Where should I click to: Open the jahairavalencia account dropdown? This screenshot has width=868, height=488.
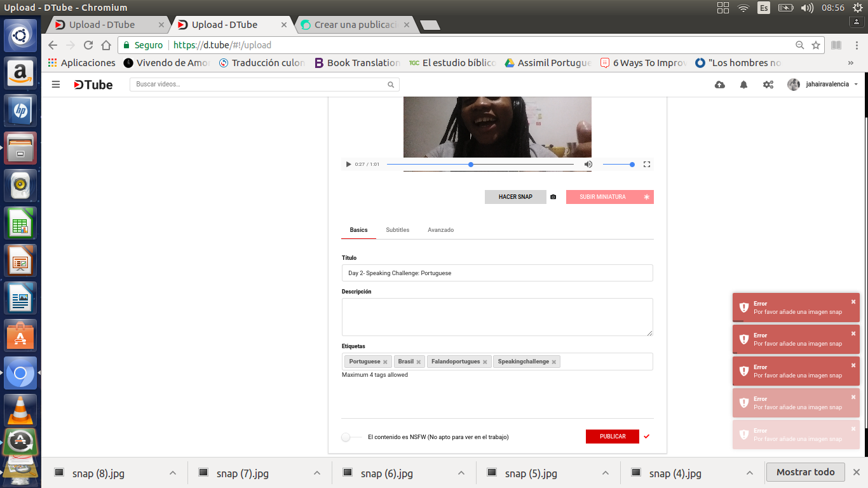[x=823, y=85]
